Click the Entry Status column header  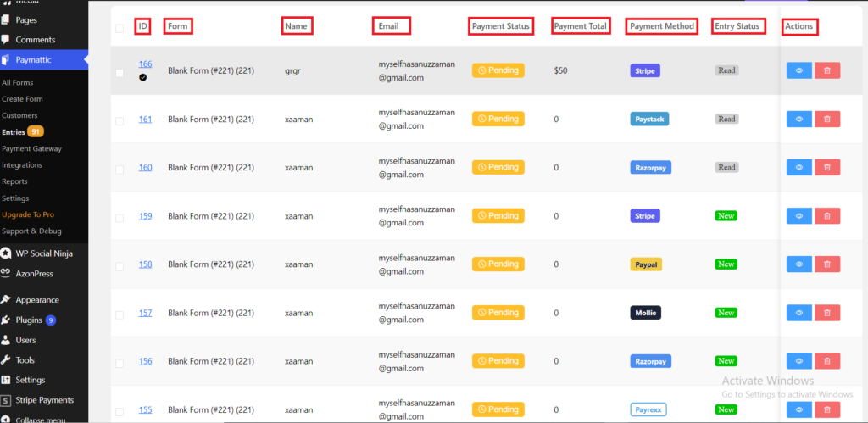(737, 26)
